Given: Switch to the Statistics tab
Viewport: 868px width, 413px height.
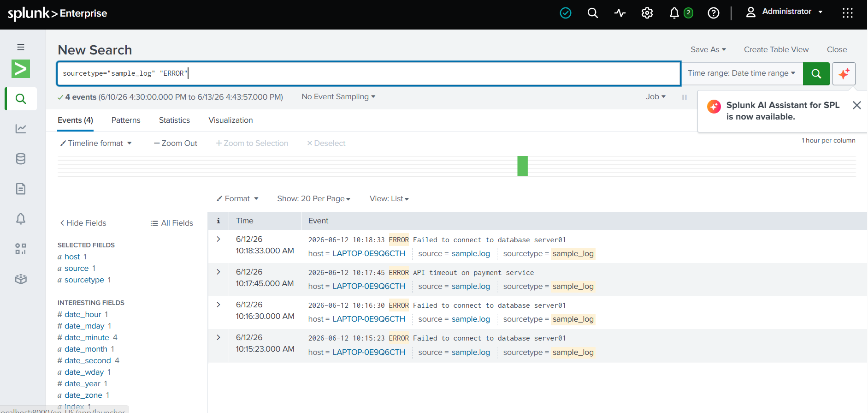Looking at the screenshot, I should [x=174, y=120].
